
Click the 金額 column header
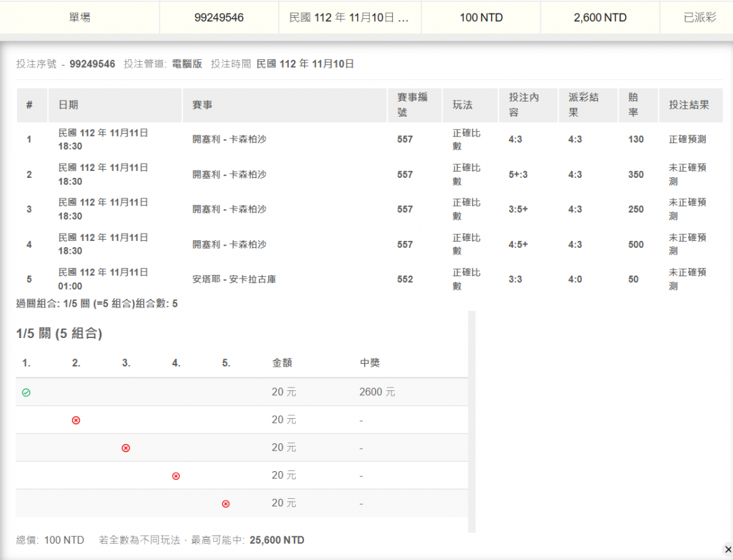[282, 363]
